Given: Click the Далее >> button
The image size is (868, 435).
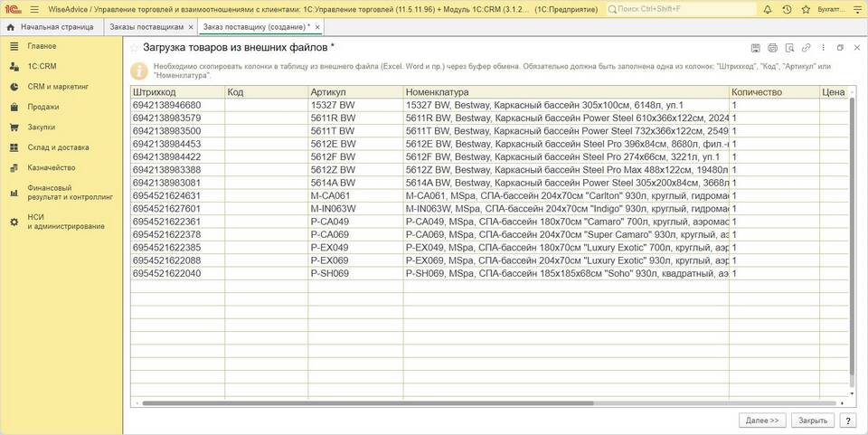Looking at the screenshot, I should click(x=762, y=421).
